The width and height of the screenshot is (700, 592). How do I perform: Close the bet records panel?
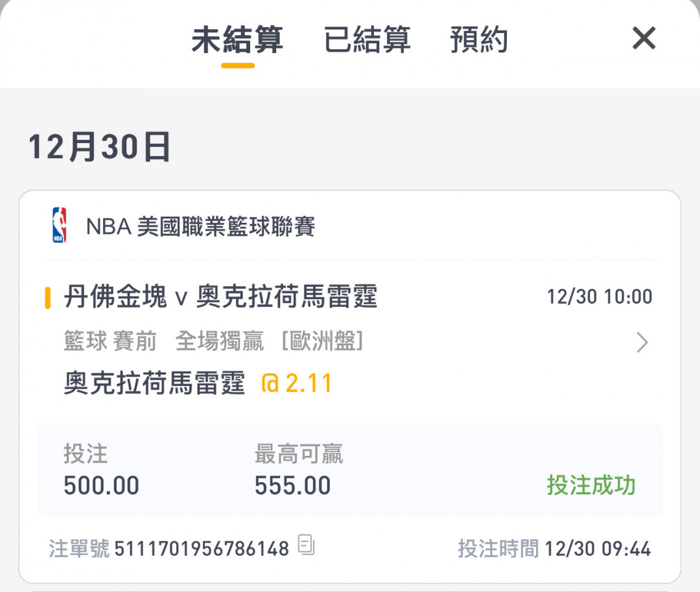(x=644, y=39)
